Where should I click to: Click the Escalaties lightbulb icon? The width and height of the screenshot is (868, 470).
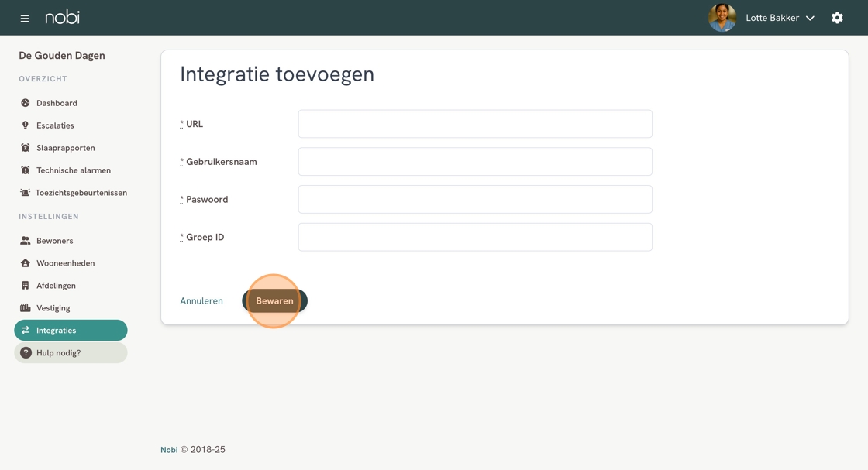26,125
